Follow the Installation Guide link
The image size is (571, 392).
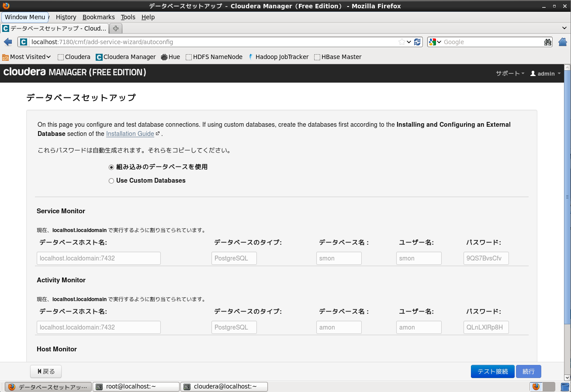pos(130,134)
